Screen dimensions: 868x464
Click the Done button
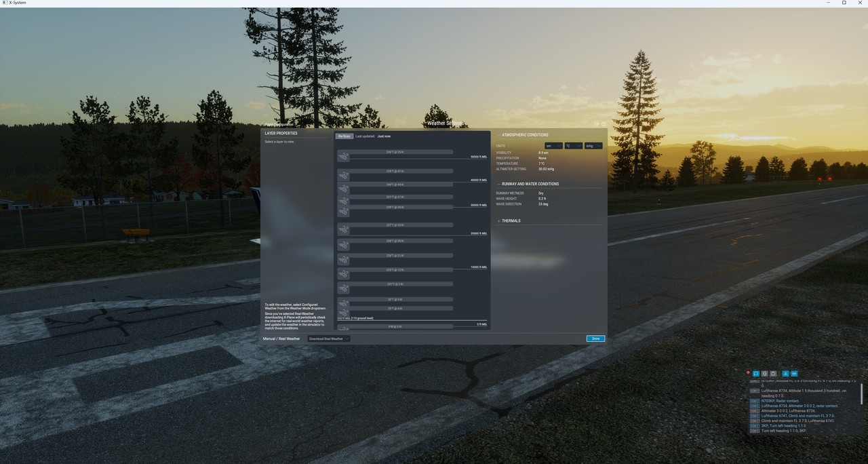pyautogui.click(x=595, y=339)
